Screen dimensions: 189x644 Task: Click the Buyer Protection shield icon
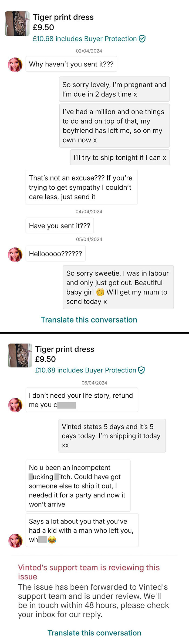tap(142, 39)
